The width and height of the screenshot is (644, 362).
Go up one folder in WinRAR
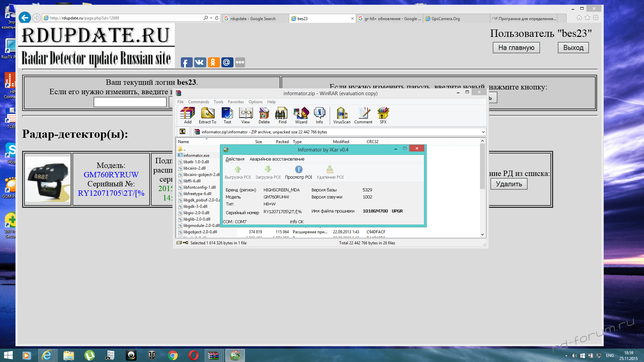pyautogui.click(x=182, y=132)
